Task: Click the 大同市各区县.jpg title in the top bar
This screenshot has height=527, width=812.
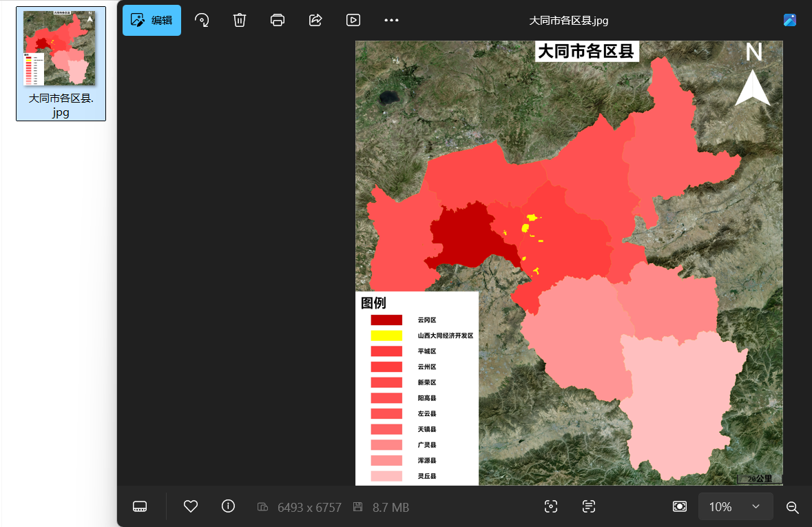Action: pos(568,21)
